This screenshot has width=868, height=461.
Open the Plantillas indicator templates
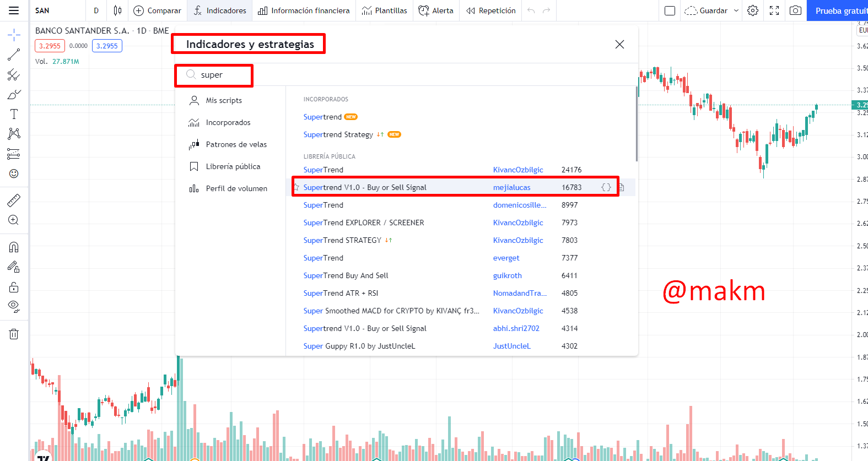click(385, 10)
